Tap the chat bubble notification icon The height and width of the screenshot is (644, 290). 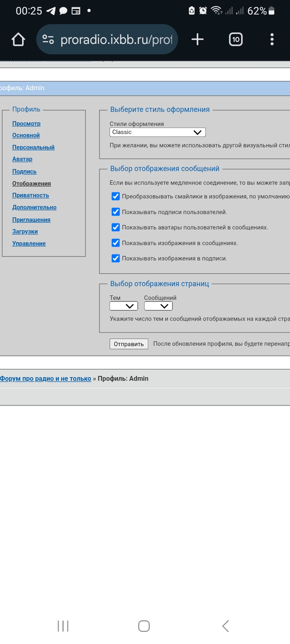pos(63,11)
